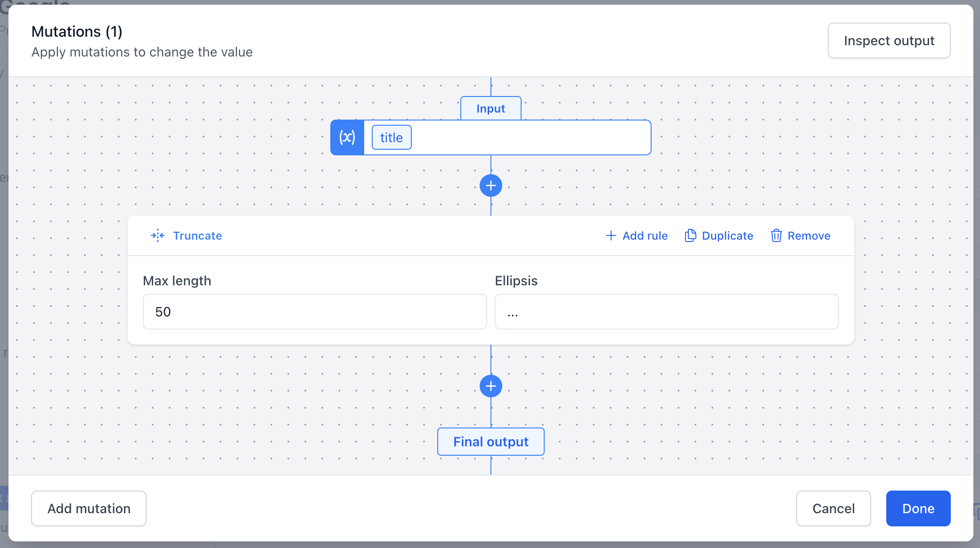Screen dimensions: 980x548
Task: Select the Max length field showing 50
Action: (x=314, y=311)
